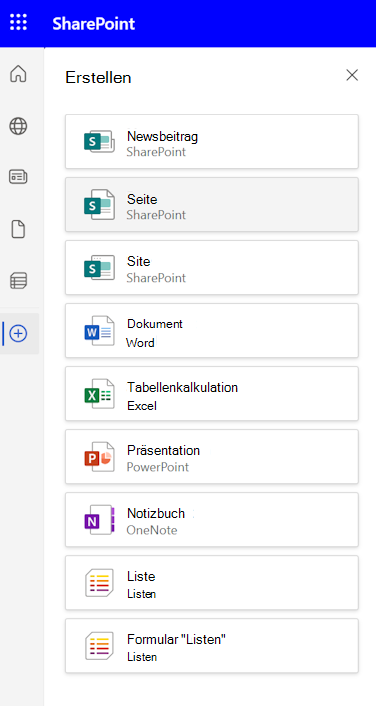Create a new Liste

[x=212, y=583]
